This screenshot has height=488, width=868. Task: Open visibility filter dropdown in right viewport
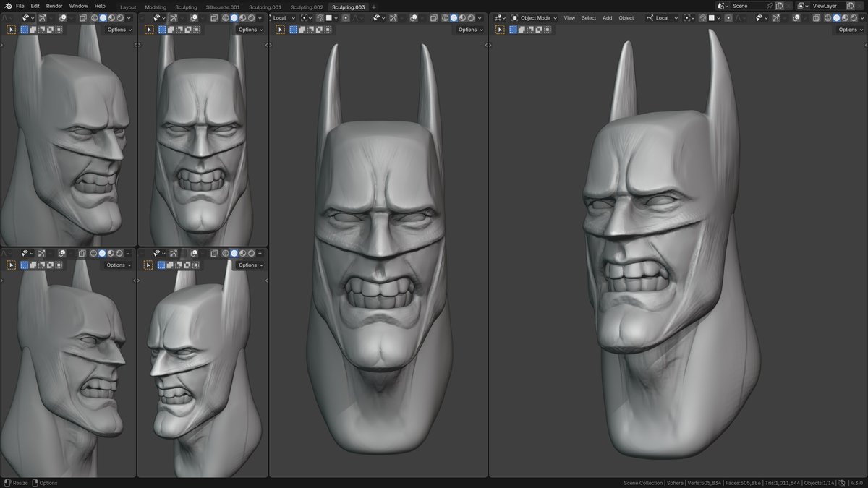click(761, 18)
